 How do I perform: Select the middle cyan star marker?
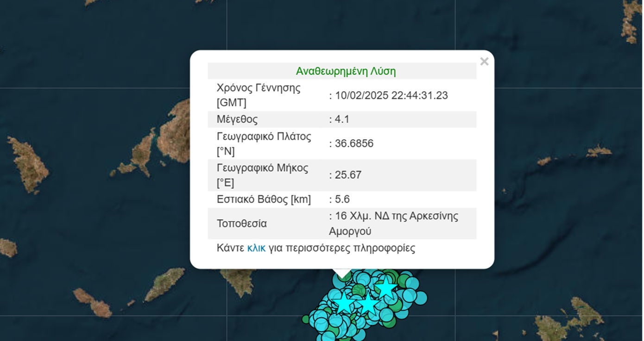pyautogui.click(x=368, y=304)
